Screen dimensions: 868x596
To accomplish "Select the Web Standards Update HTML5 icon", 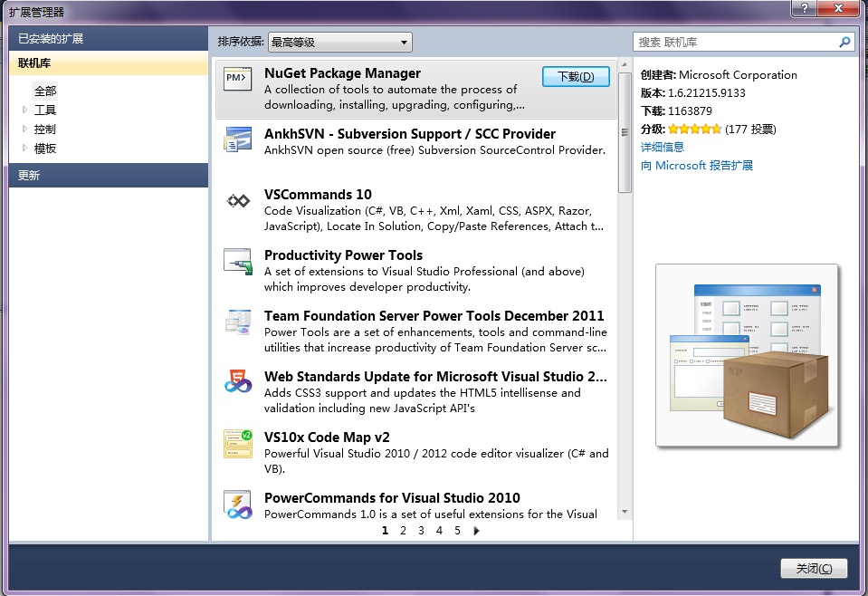I will click(237, 382).
